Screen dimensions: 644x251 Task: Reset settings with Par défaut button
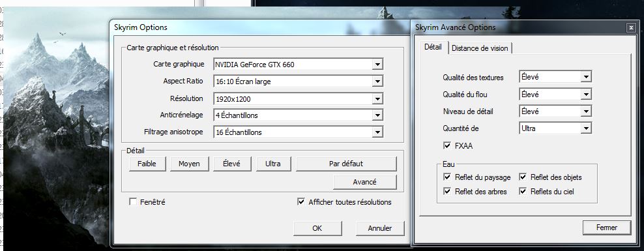click(x=346, y=164)
